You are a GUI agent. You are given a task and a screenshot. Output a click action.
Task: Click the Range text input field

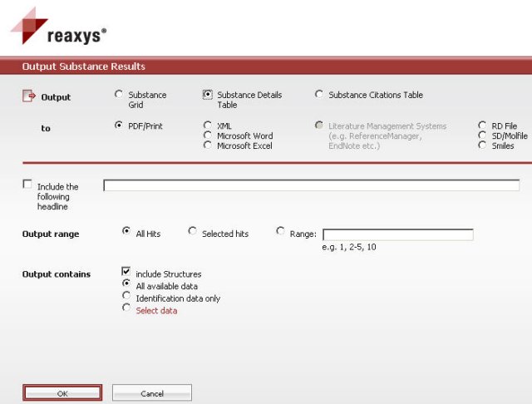(x=397, y=234)
